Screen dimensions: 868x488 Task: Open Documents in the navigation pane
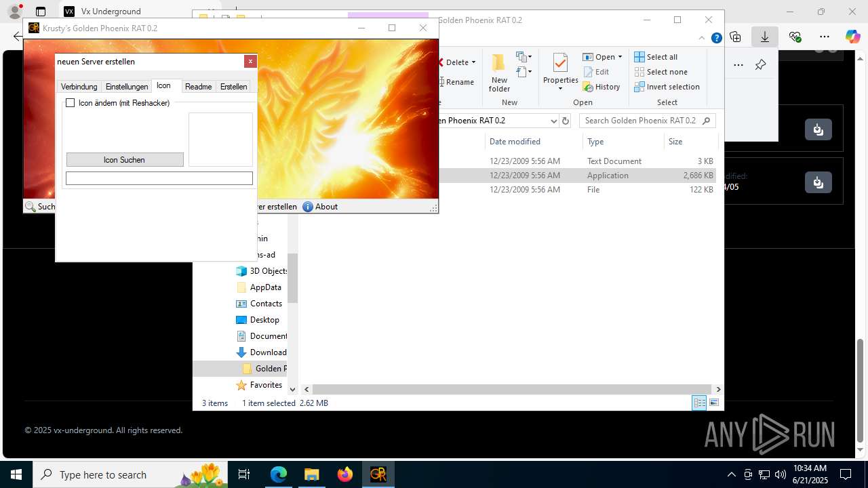261,336
